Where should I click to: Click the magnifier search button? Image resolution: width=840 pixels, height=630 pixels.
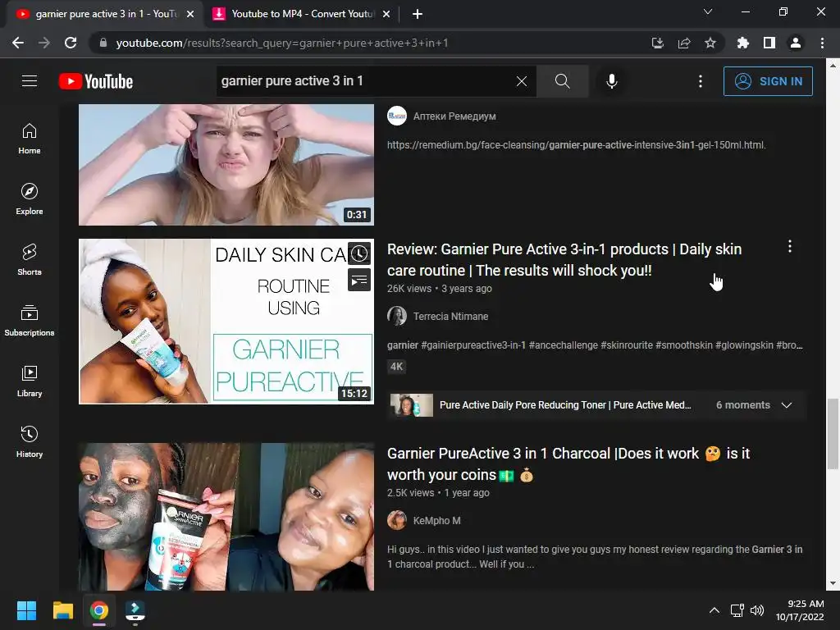[562, 81]
